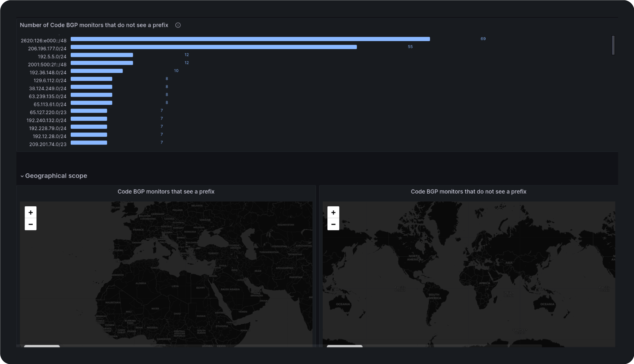Zoom out on the 'see a prefix' map

[x=31, y=224]
